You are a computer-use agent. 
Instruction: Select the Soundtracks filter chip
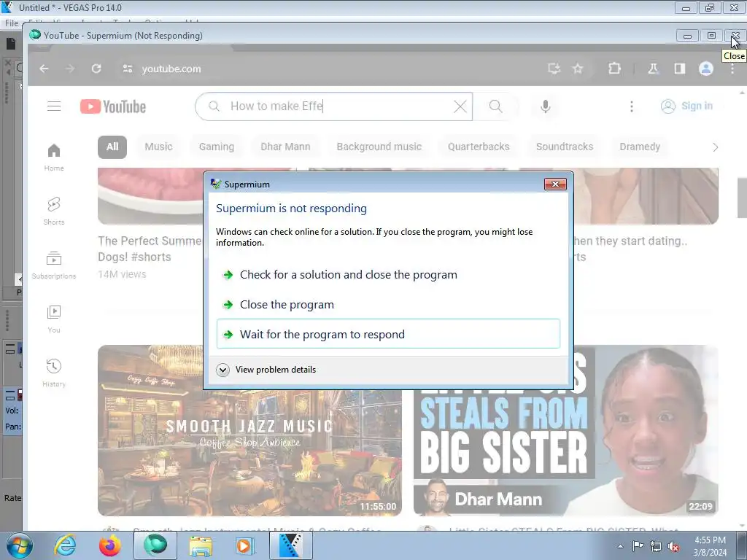pyautogui.click(x=565, y=147)
